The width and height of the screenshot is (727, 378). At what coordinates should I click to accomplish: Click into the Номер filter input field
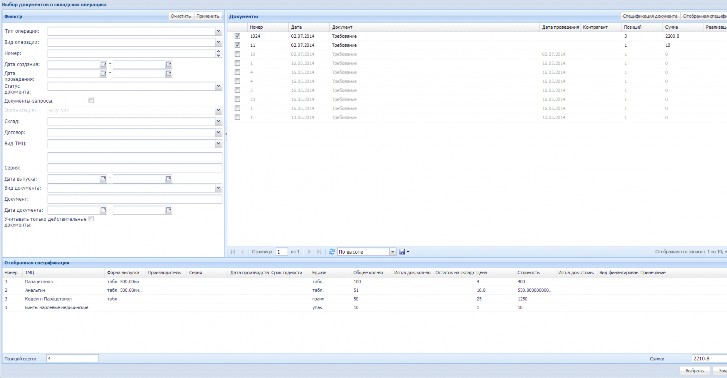pyautogui.click(x=131, y=53)
